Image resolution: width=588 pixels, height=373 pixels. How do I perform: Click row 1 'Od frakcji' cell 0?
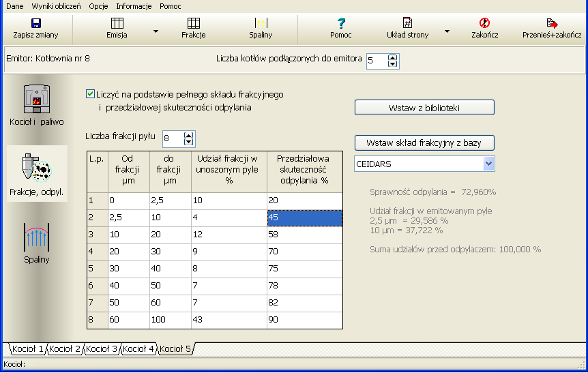129,200
